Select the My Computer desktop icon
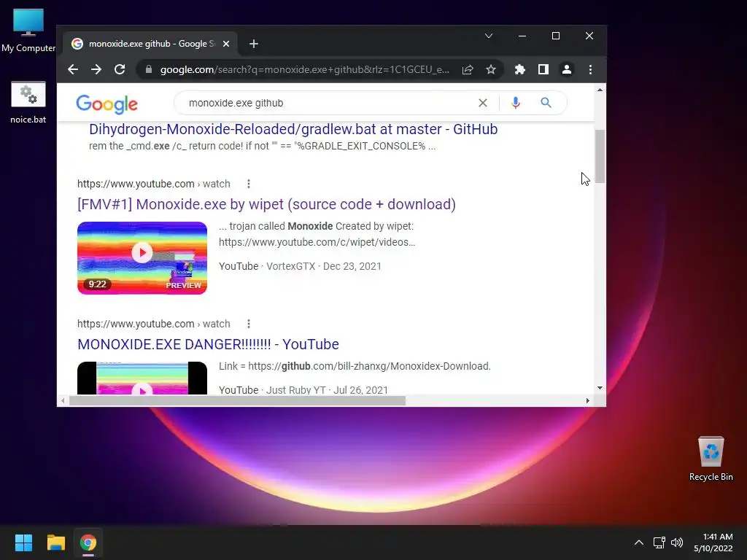The width and height of the screenshot is (747, 560). tap(28, 31)
